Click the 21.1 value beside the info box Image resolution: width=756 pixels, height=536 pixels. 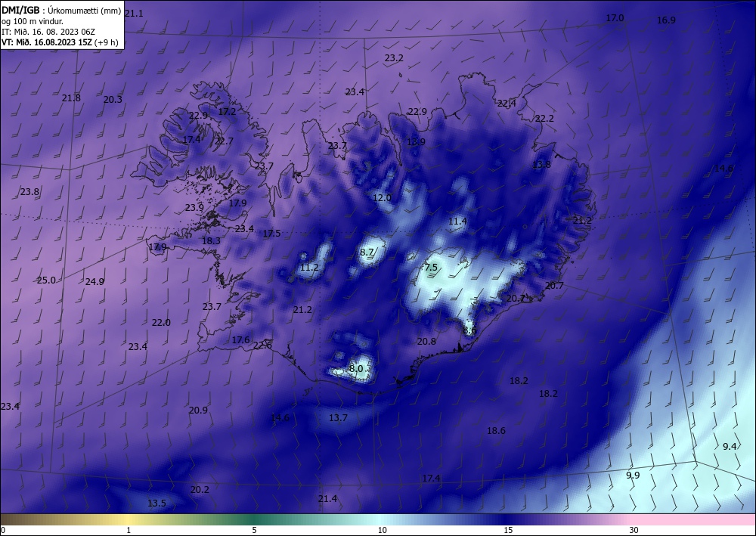pyautogui.click(x=134, y=14)
